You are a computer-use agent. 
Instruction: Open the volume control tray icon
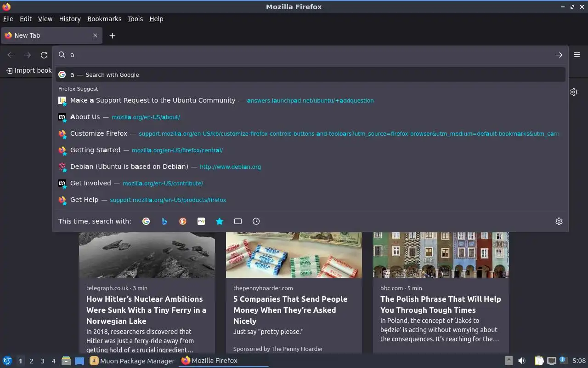click(x=522, y=361)
